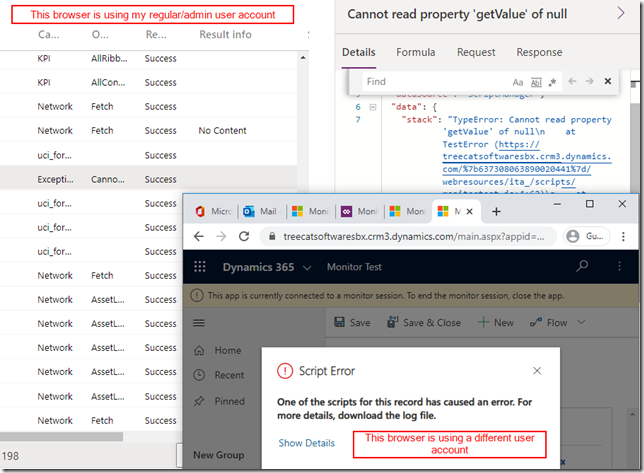Go forward in the browser
The image size is (644, 473).
[x=221, y=236]
